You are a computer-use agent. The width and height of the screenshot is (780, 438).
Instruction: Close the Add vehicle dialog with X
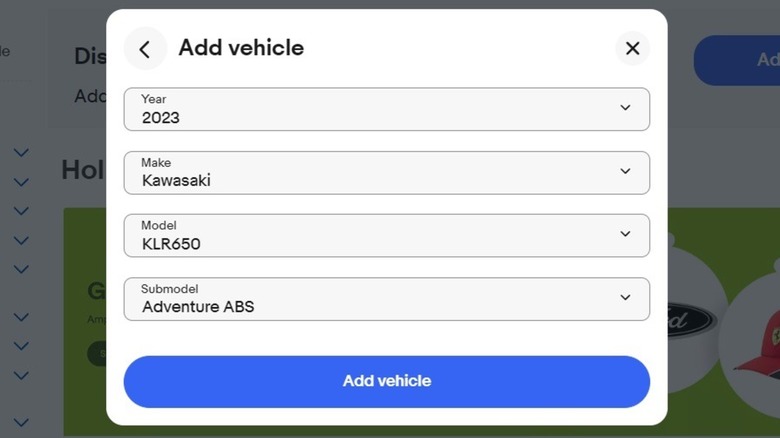coord(632,48)
